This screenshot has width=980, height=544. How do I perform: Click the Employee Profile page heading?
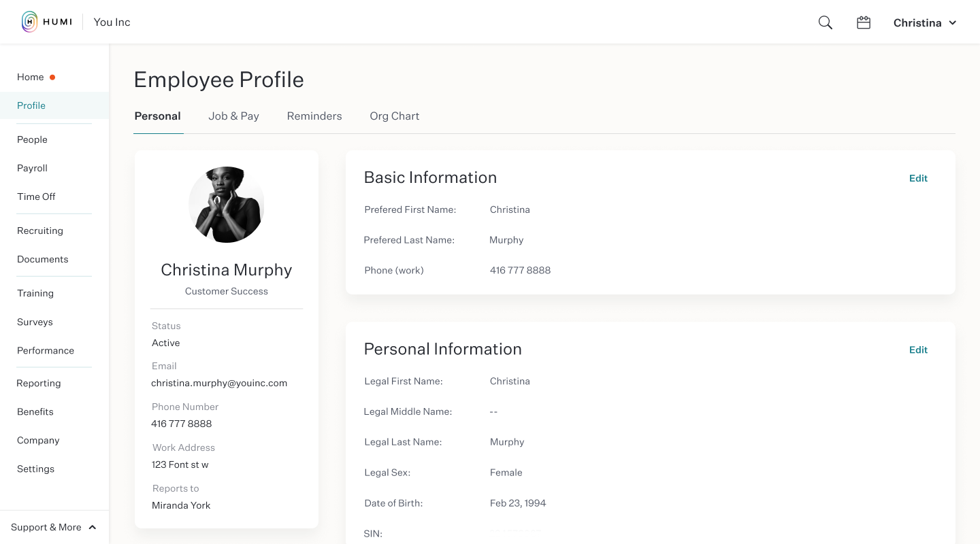tap(219, 80)
